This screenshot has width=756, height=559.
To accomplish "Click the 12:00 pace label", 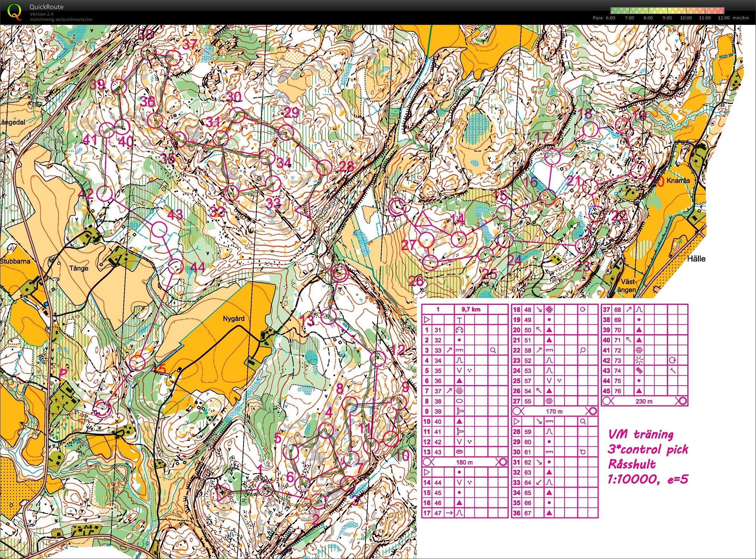I will 724,18.
